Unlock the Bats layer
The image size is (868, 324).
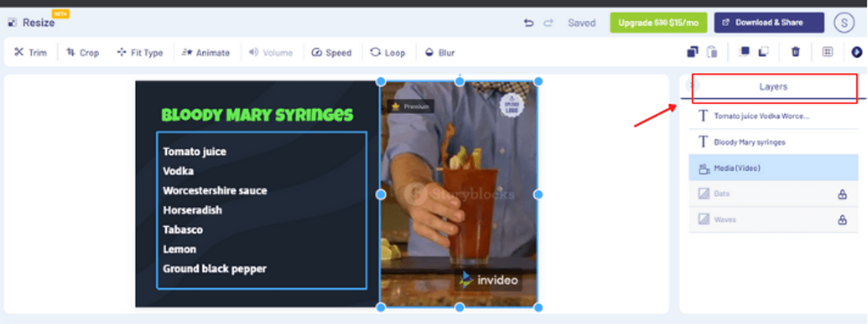click(x=842, y=194)
